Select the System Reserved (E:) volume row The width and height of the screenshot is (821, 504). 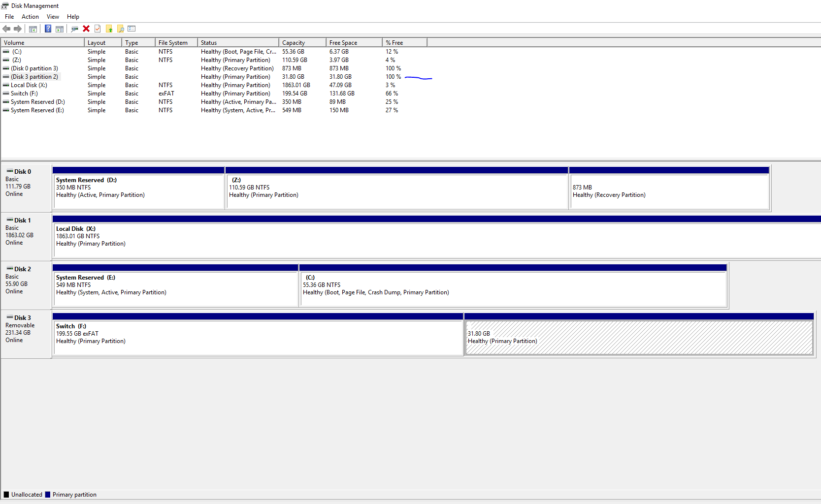(x=214, y=110)
